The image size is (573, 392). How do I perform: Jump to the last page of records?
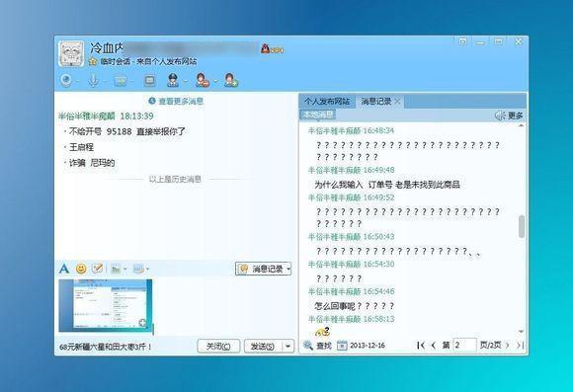pos(521,345)
